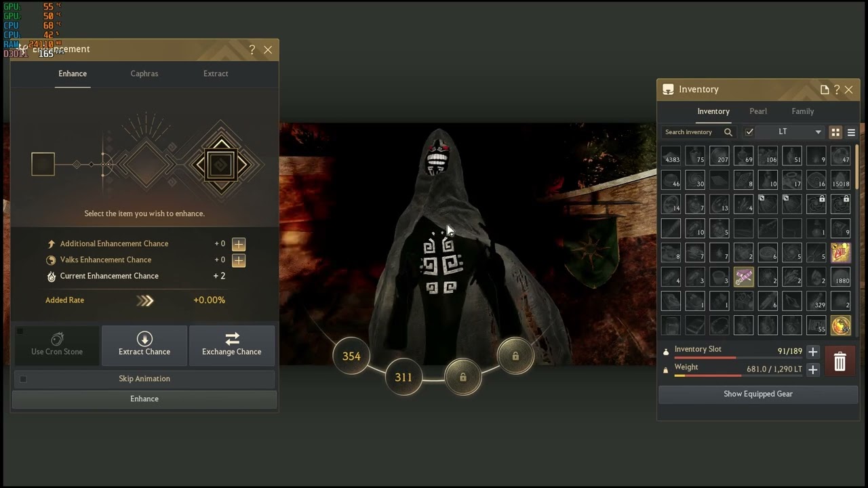Image resolution: width=868 pixels, height=488 pixels.
Task: Click the Extract Chance button
Action: coord(144,345)
